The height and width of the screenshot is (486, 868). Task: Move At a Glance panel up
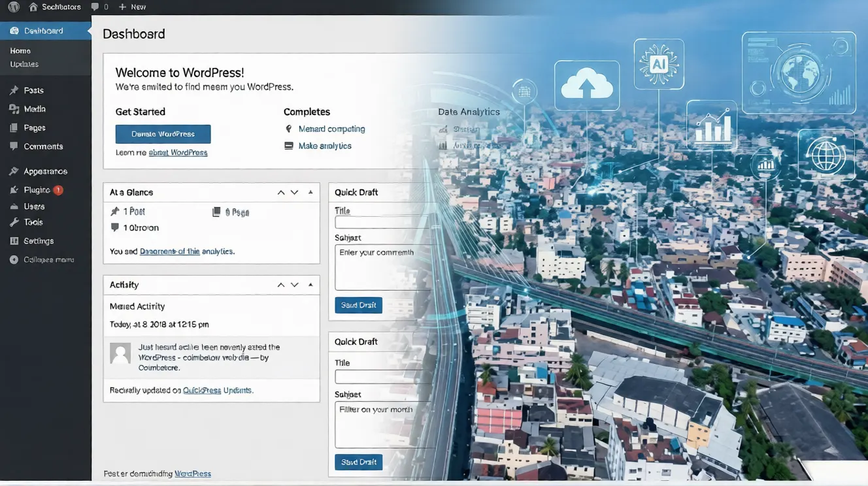pos(281,193)
